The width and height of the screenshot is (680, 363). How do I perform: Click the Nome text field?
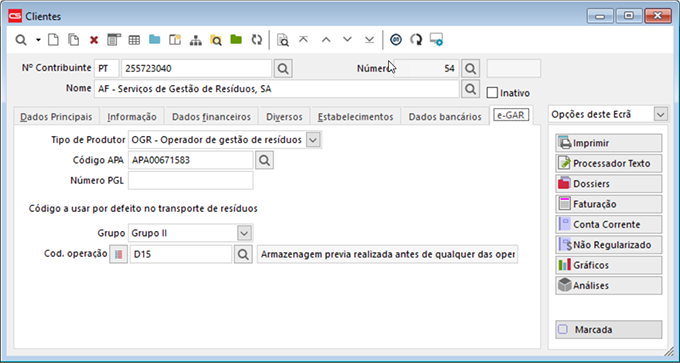pos(276,89)
